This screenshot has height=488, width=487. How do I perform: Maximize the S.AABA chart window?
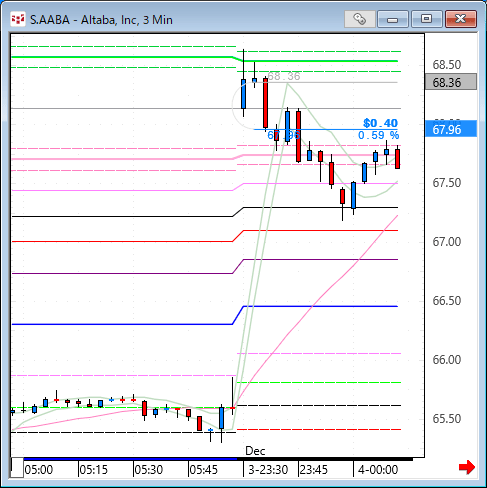427,19
